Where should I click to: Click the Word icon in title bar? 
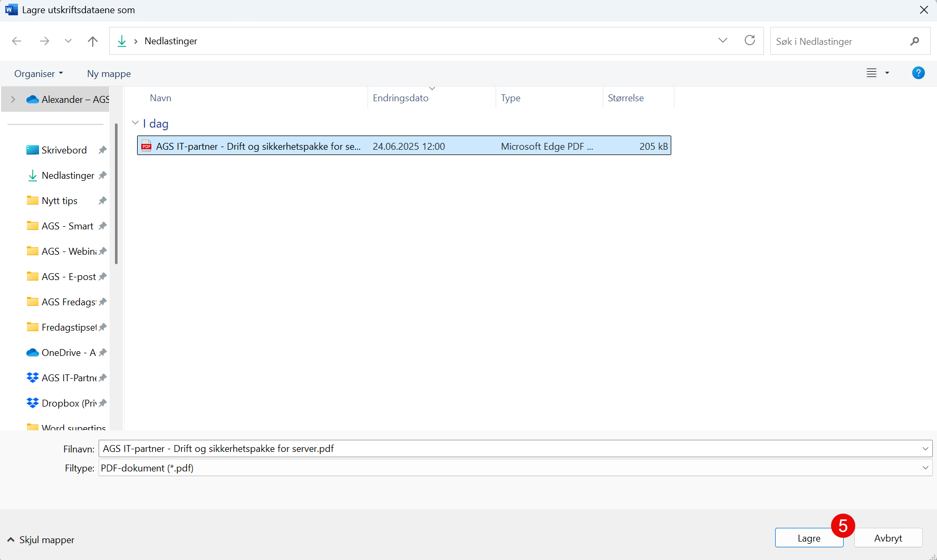[x=11, y=9]
